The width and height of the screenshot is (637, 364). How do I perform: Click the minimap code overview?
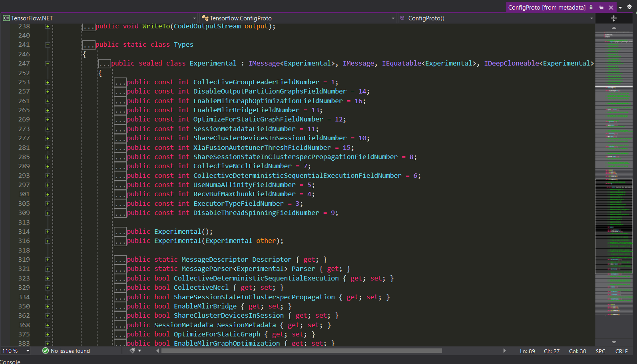point(614,185)
